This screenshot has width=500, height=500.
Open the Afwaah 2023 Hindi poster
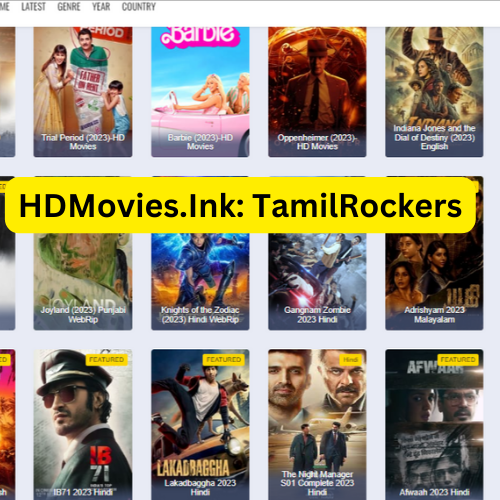tap(434, 424)
